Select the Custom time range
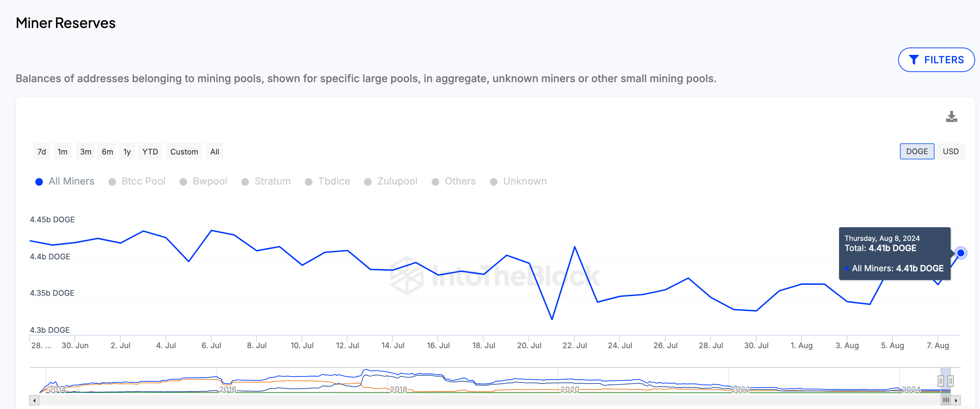Image resolution: width=980 pixels, height=409 pixels. coord(183,151)
